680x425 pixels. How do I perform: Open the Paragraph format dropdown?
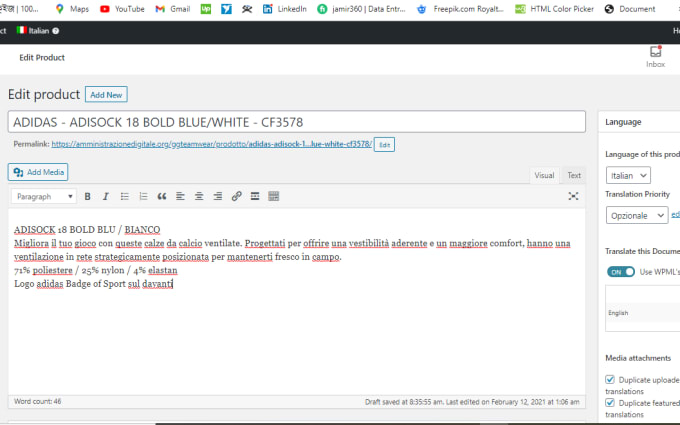pos(44,196)
